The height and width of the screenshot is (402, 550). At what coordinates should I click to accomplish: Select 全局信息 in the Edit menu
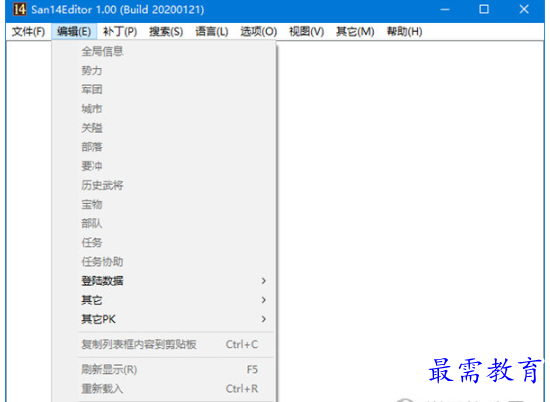pos(164,52)
